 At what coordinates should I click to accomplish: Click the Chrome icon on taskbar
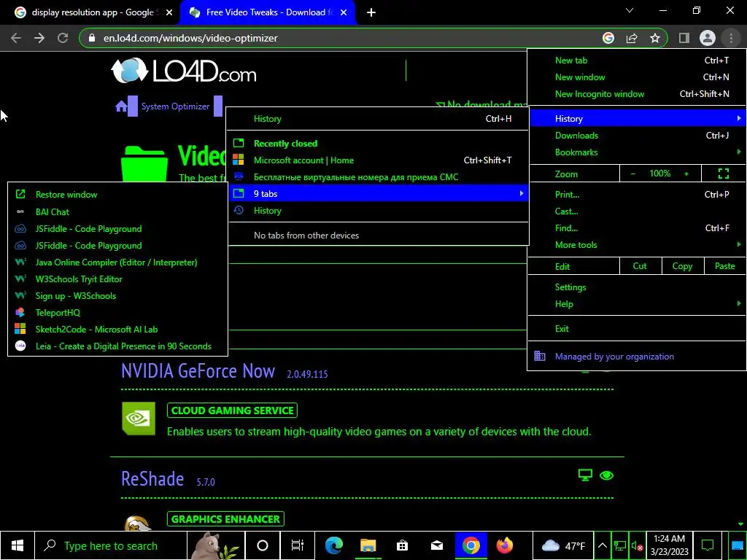[x=471, y=545]
